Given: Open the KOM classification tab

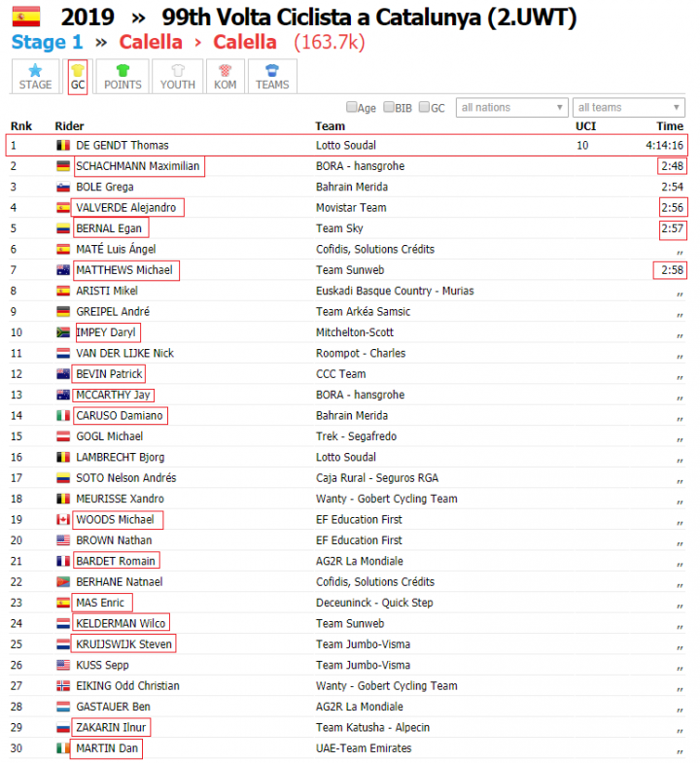Looking at the screenshot, I should click(225, 77).
